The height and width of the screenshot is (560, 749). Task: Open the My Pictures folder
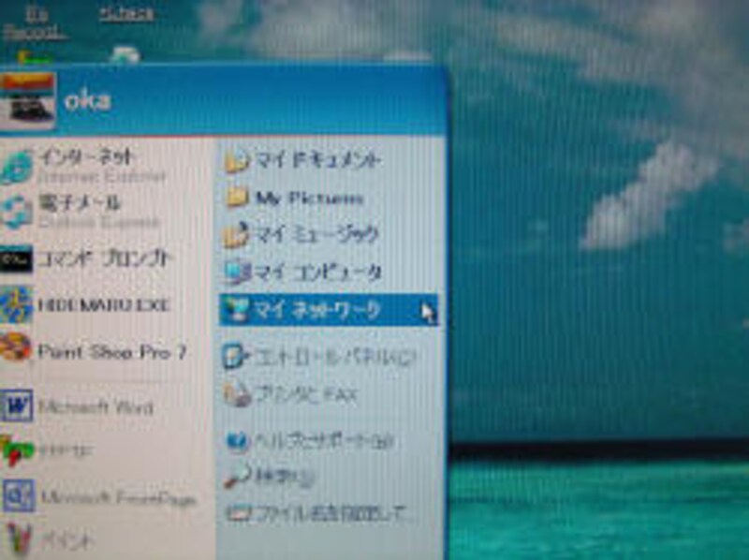(294, 198)
